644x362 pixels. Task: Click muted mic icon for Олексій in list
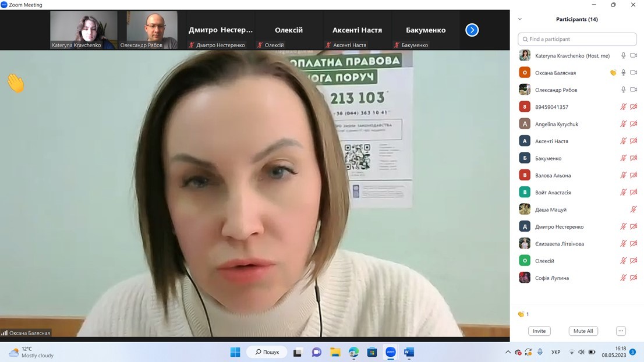click(x=623, y=261)
